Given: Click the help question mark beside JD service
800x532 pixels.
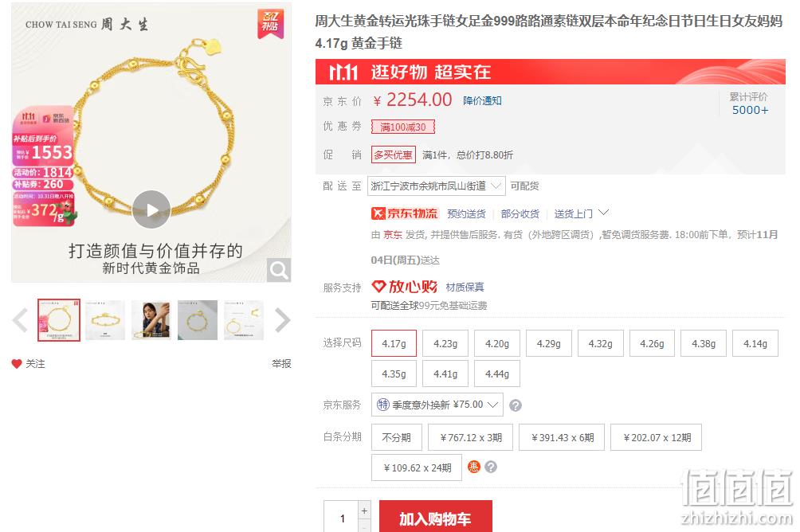Looking at the screenshot, I should (516, 405).
